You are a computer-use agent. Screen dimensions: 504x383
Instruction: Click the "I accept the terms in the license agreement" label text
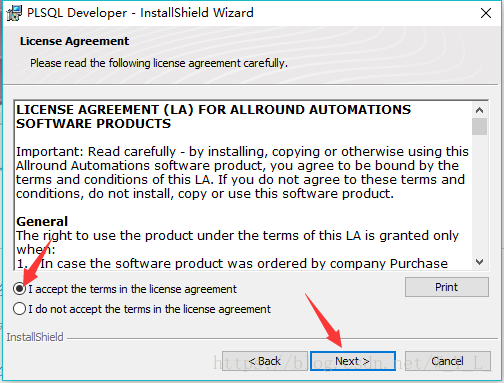(132, 289)
